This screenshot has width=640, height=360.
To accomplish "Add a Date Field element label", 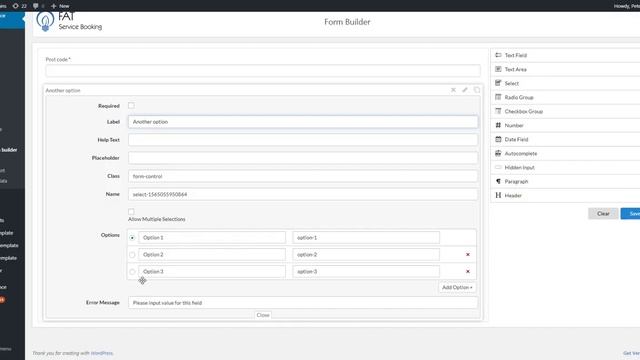I will [516, 140].
